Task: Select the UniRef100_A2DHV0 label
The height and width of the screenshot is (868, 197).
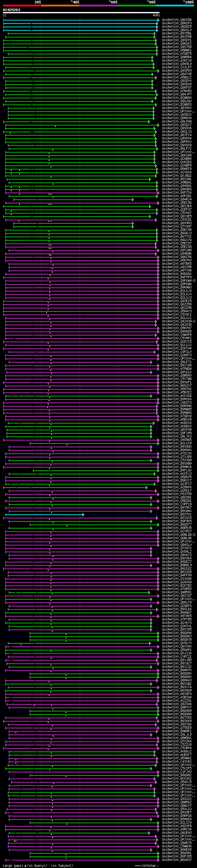Action: [x=177, y=487]
